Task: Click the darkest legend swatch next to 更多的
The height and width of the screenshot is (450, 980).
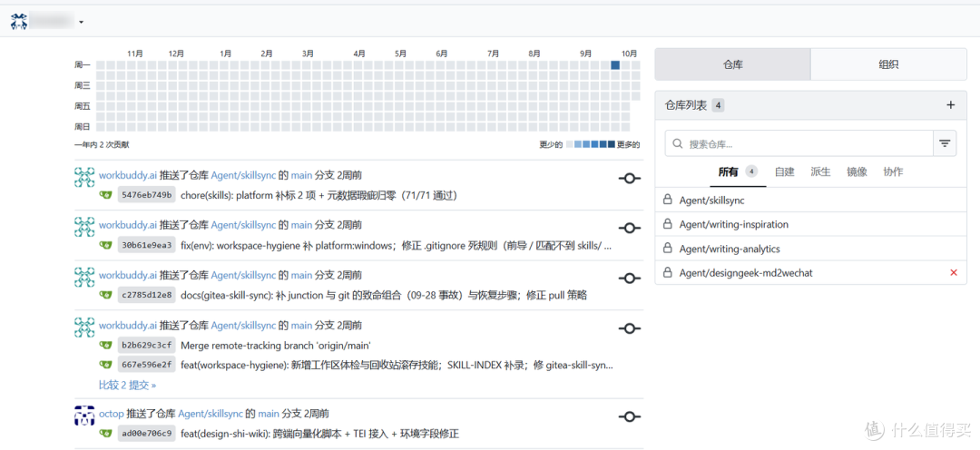Action: pyautogui.click(x=612, y=145)
